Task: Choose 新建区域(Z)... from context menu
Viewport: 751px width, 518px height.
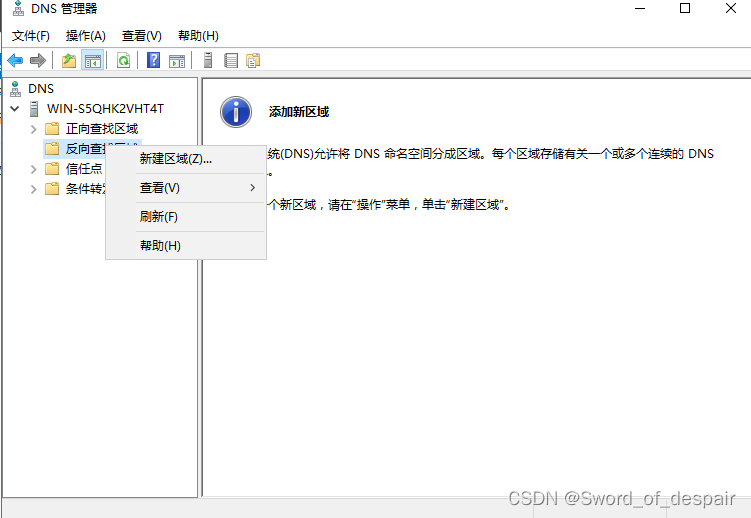Action: 186,159
